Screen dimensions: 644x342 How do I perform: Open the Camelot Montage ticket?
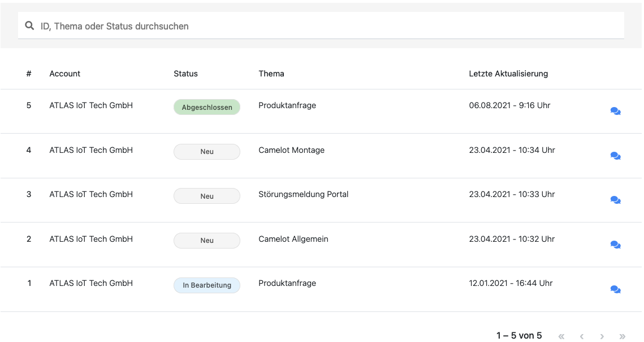pyautogui.click(x=291, y=150)
